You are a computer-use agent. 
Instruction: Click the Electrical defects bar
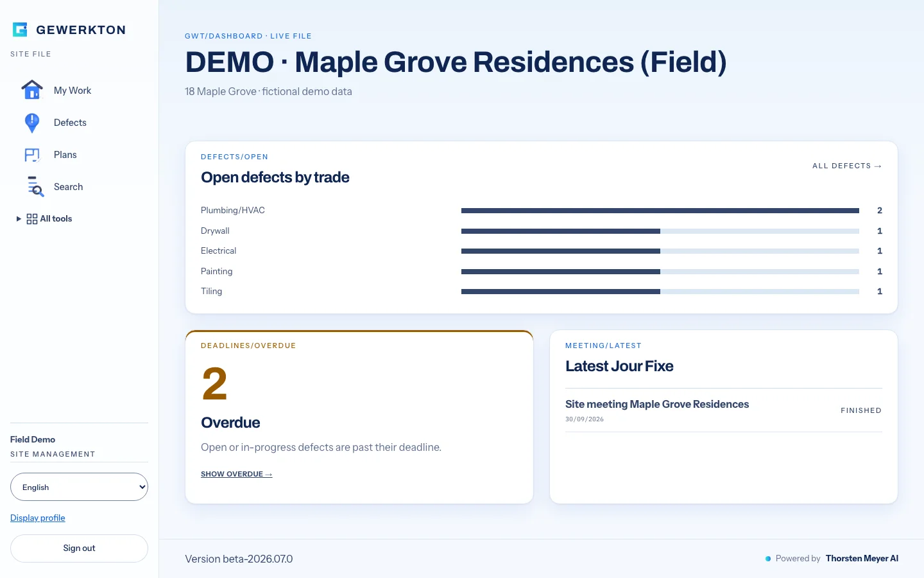pos(660,251)
